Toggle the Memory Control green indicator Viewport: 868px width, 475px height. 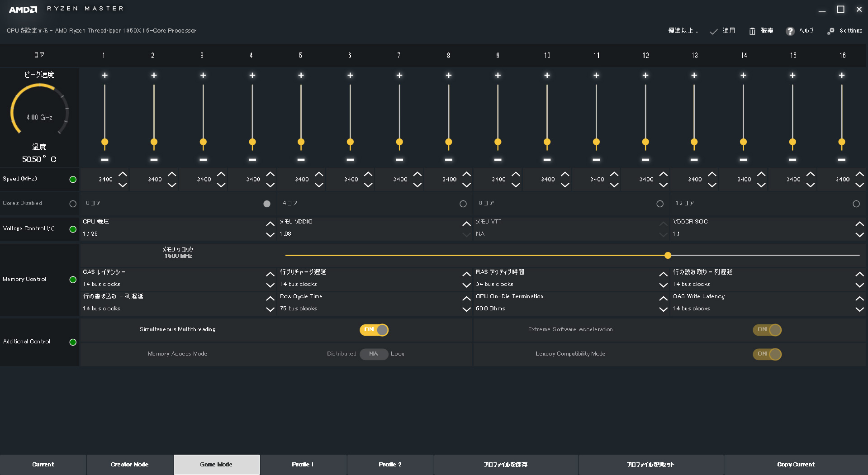tap(73, 280)
